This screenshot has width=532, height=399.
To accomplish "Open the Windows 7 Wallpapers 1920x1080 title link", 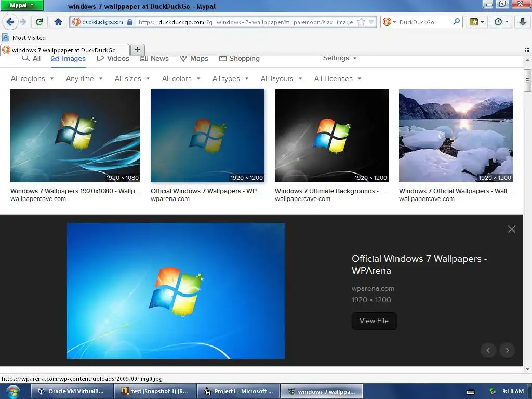I will click(x=75, y=191).
